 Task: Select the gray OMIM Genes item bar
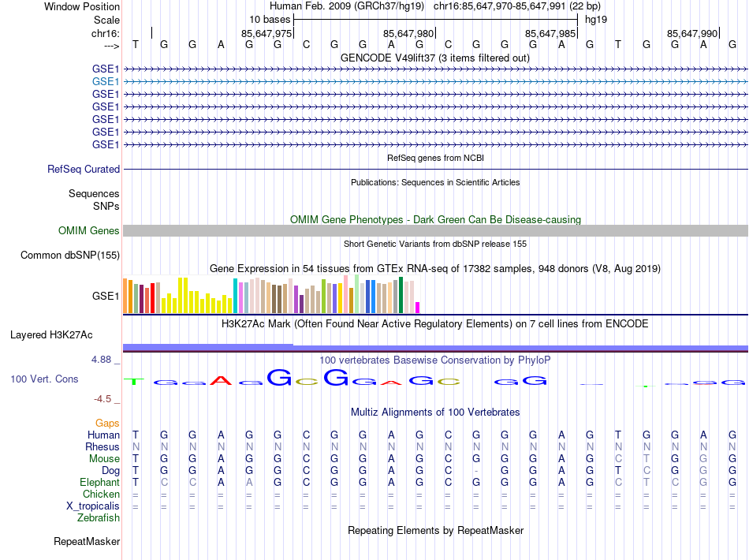click(x=435, y=230)
